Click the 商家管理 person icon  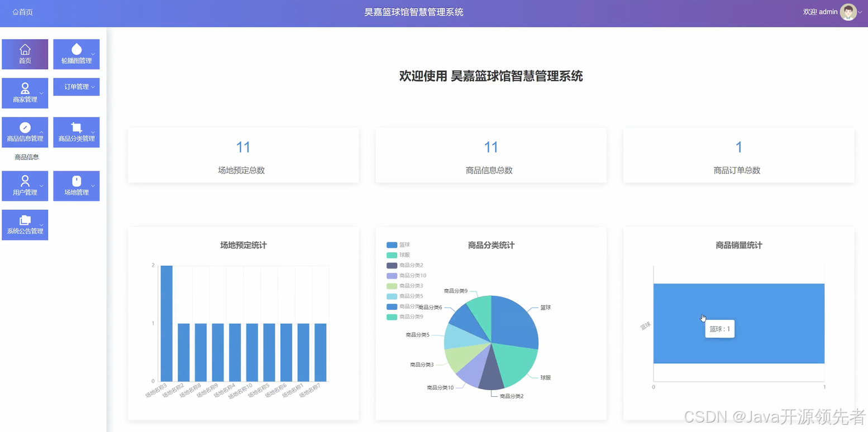[25, 88]
